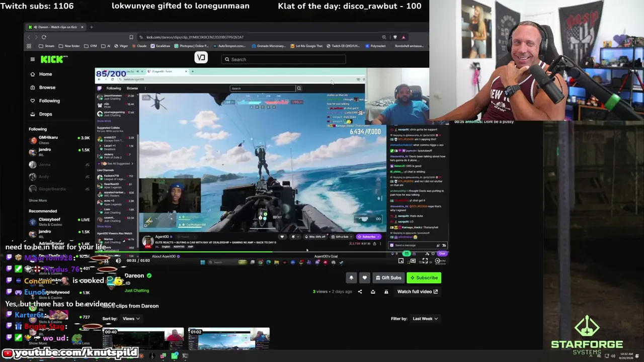Expand the Sort by Views dropdown
This screenshot has width=644, height=362.
pyautogui.click(x=131, y=319)
